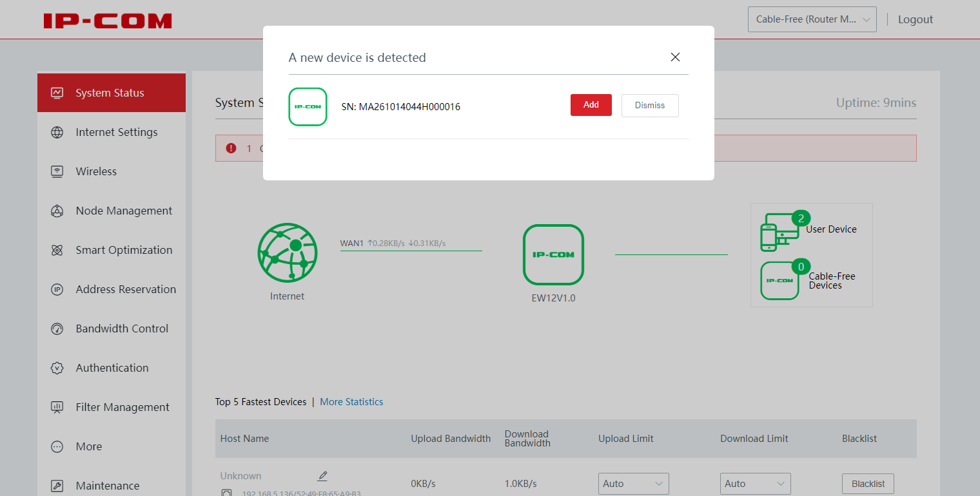Click the WAN1 speed label
Image resolution: width=980 pixels, height=496 pixels.
(393, 243)
